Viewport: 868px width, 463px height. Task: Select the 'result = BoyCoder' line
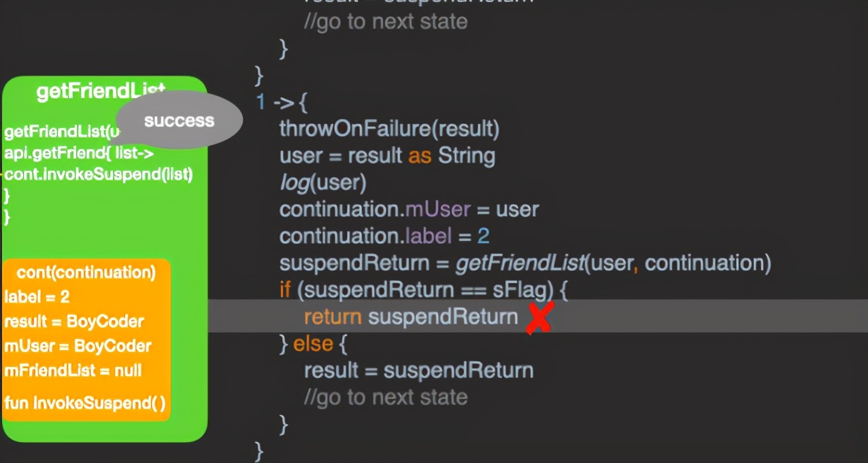(x=74, y=321)
